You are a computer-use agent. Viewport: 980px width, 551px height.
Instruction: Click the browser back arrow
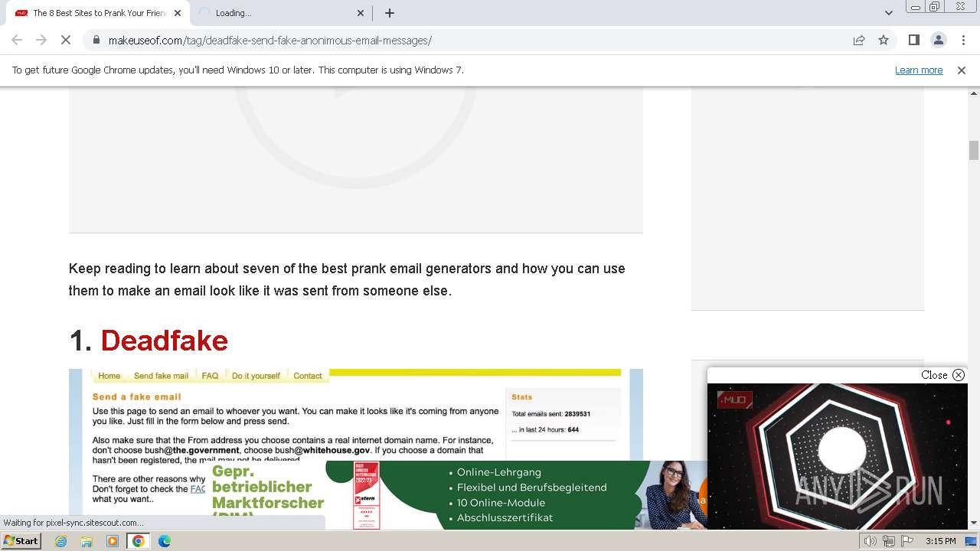(x=17, y=41)
